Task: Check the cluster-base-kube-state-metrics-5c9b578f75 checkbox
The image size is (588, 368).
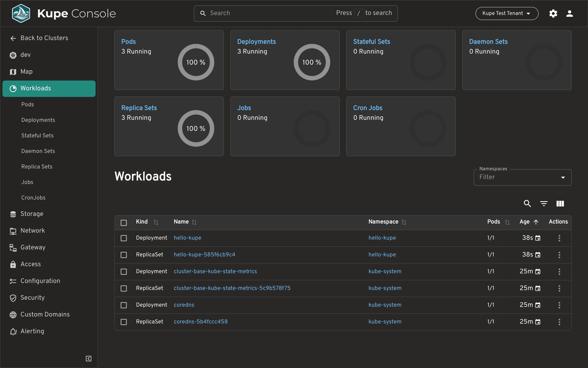Action: pyautogui.click(x=124, y=288)
